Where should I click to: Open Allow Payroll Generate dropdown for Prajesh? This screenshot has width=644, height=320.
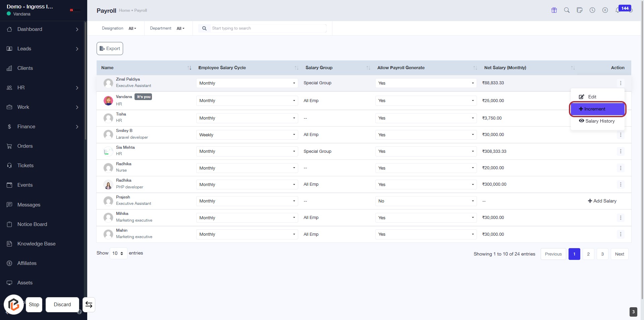point(426,201)
